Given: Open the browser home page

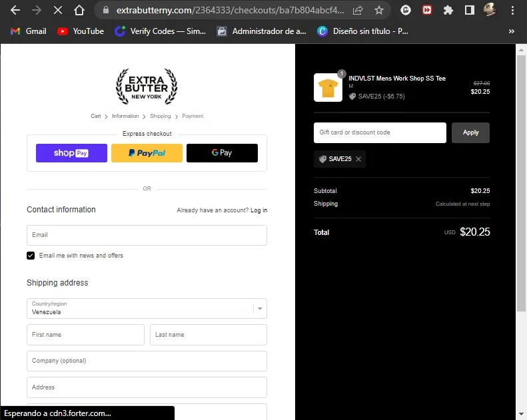Looking at the screenshot, I should click(x=79, y=11).
